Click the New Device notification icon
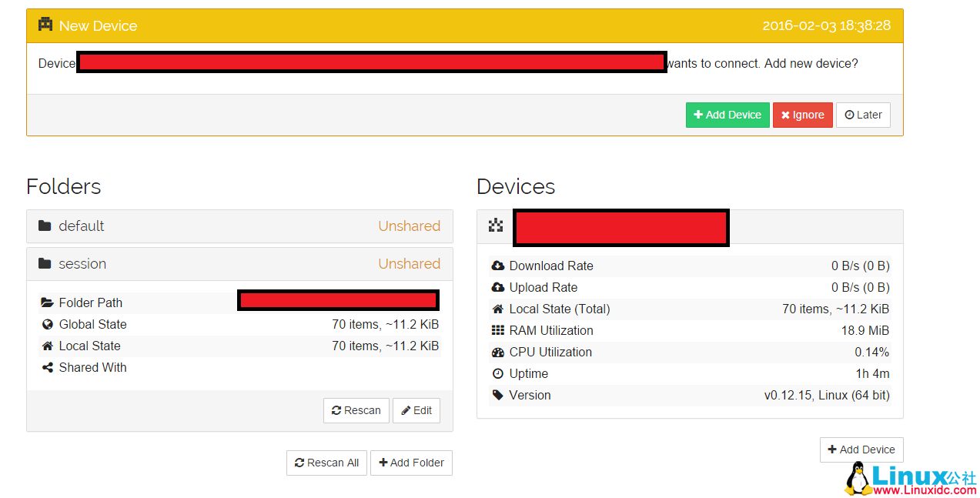 tap(45, 25)
